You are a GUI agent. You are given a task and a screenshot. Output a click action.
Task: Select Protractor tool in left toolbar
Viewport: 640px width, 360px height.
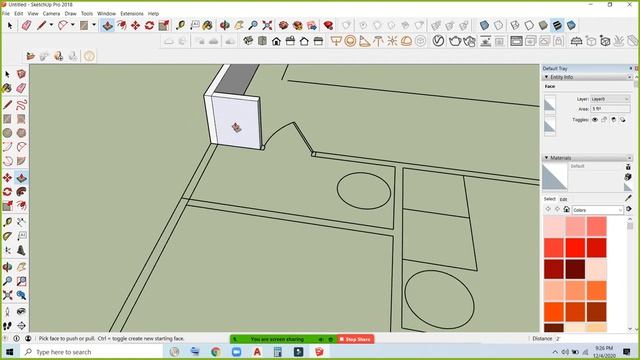click(x=7, y=236)
